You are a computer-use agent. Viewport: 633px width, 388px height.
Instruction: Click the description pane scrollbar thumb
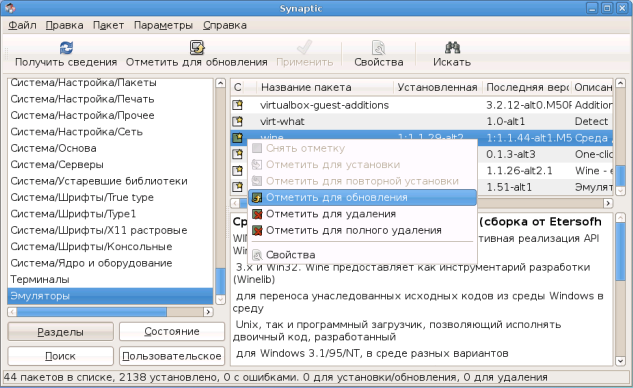click(620, 252)
